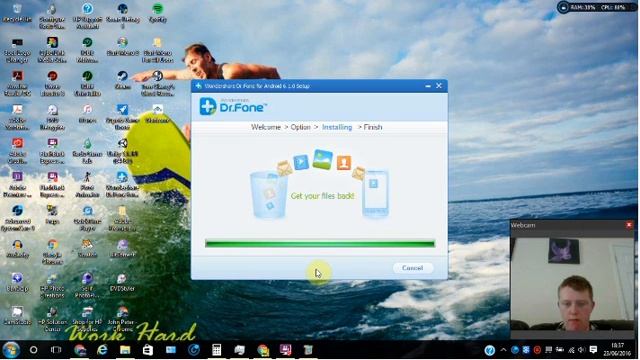Show hidden system tray icons

coord(503,350)
